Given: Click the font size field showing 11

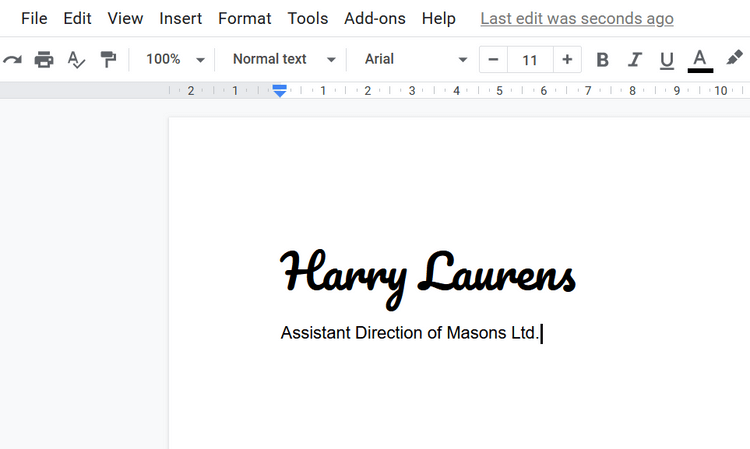Looking at the screenshot, I should 530,60.
